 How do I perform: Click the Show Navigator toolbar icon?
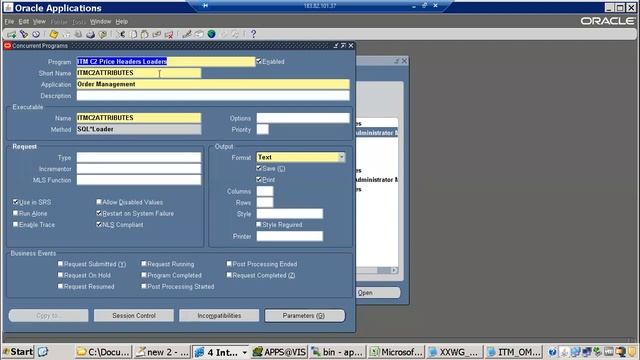click(36, 34)
